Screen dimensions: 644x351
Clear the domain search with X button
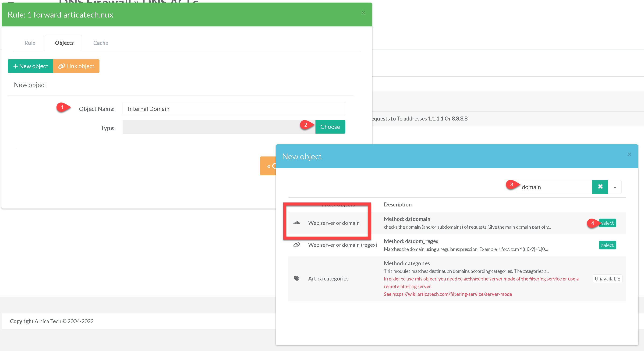tap(600, 187)
